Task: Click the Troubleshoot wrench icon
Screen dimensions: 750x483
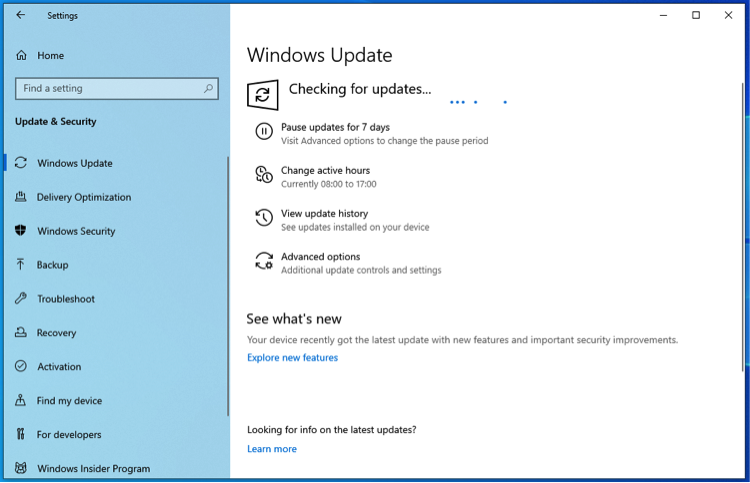Action: coord(21,299)
